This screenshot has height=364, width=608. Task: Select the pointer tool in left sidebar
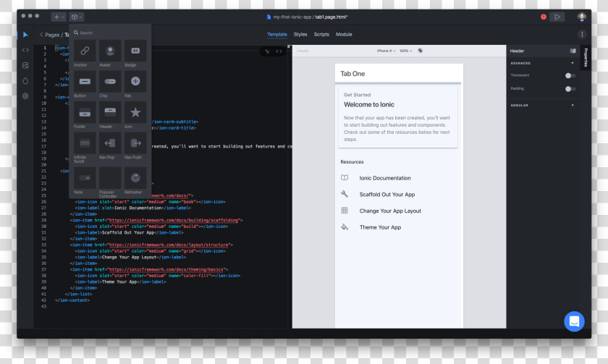pyautogui.click(x=25, y=35)
